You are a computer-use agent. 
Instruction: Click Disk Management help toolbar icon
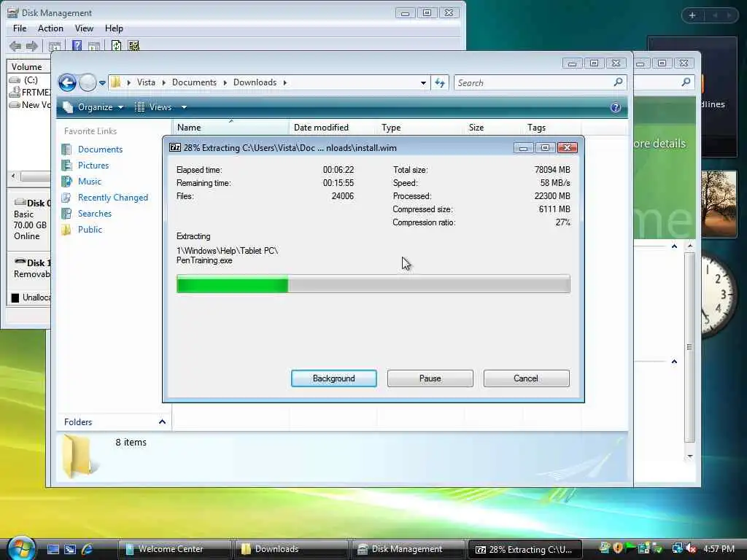pos(76,46)
